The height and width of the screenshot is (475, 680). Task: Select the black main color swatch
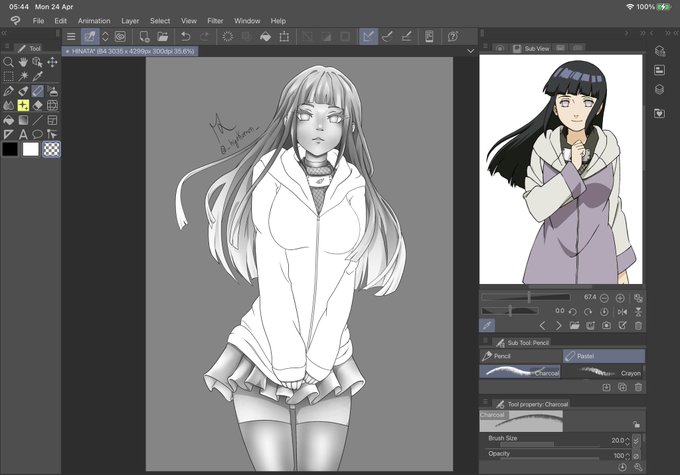point(10,149)
